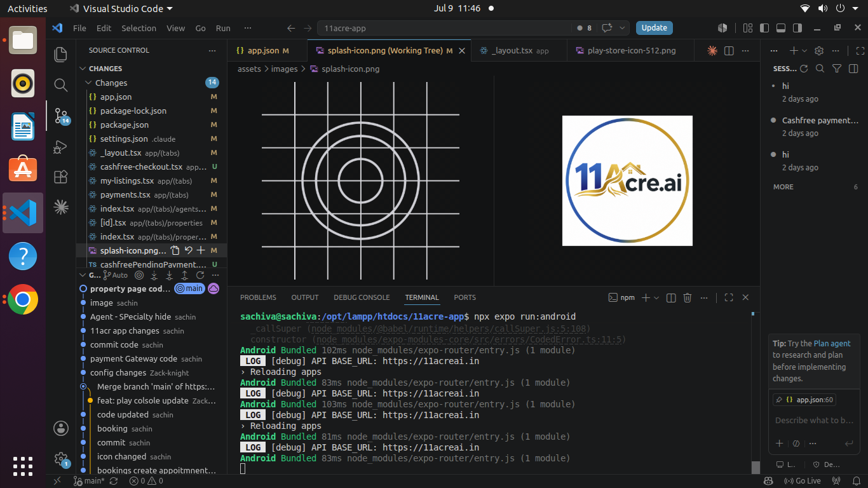Image resolution: width=868 pixels, height=488 pixels.
Task: Search chat sessions with magnifier icon
Action: [820, 69]
